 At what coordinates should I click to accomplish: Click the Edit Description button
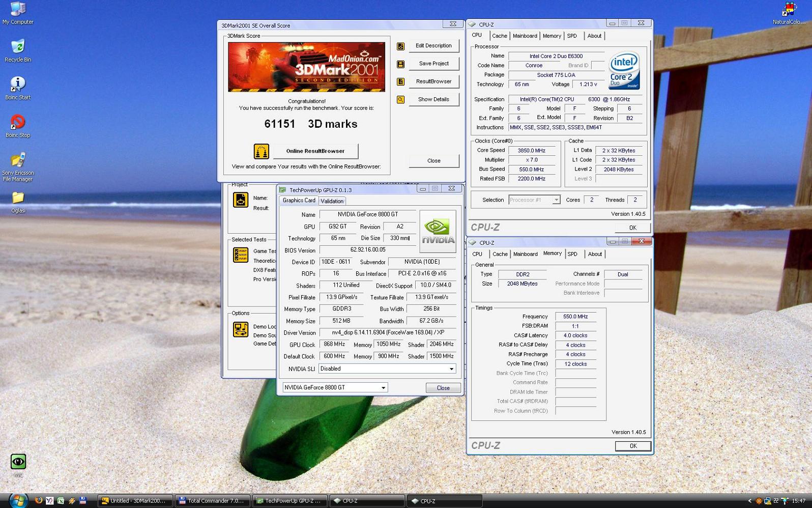coord(433,46)
